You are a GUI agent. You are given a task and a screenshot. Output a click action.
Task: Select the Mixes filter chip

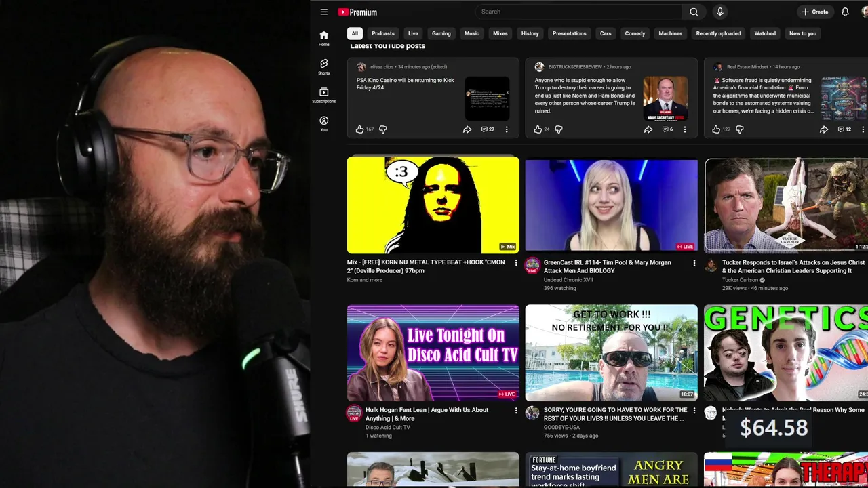pos(500,33)
